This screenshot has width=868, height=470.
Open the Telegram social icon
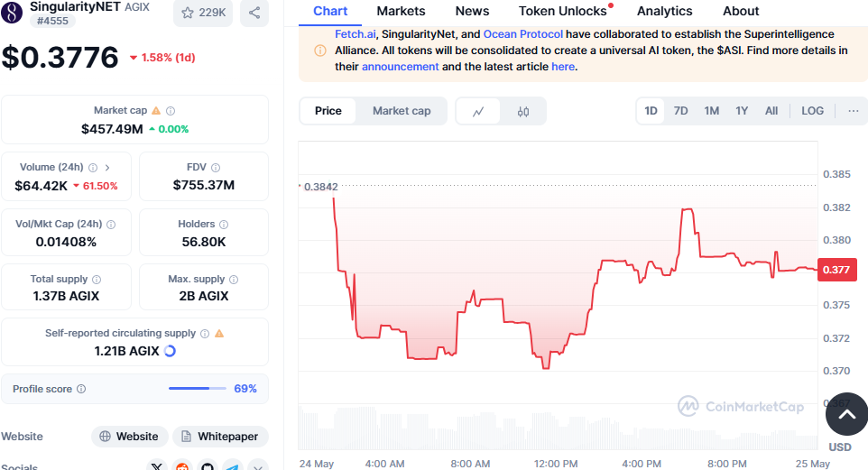tap(233, 466)
